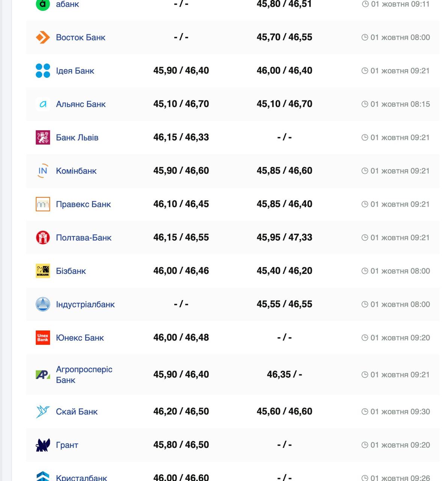Click the Полтава-Банк red logo
The height and width of the screenshot is (481, 448).
pos(42,237)
